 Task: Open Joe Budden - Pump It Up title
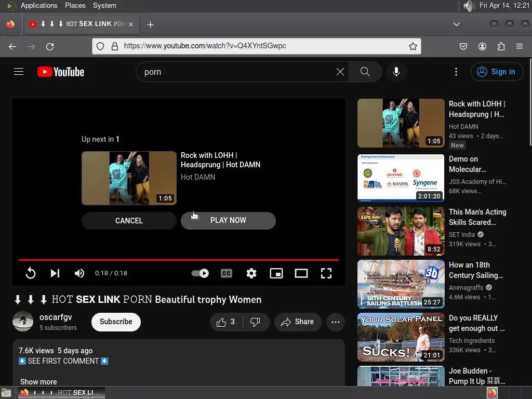(x=477, y=376)
